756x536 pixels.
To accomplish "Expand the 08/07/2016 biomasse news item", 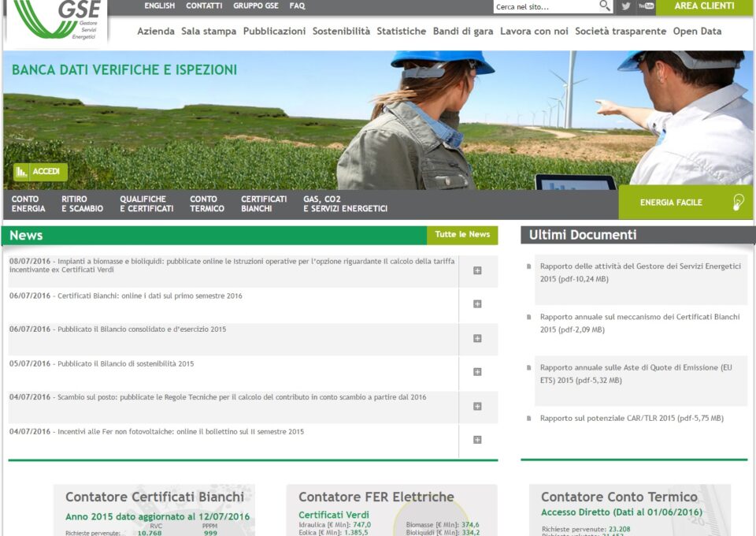I will pos(477,270).
